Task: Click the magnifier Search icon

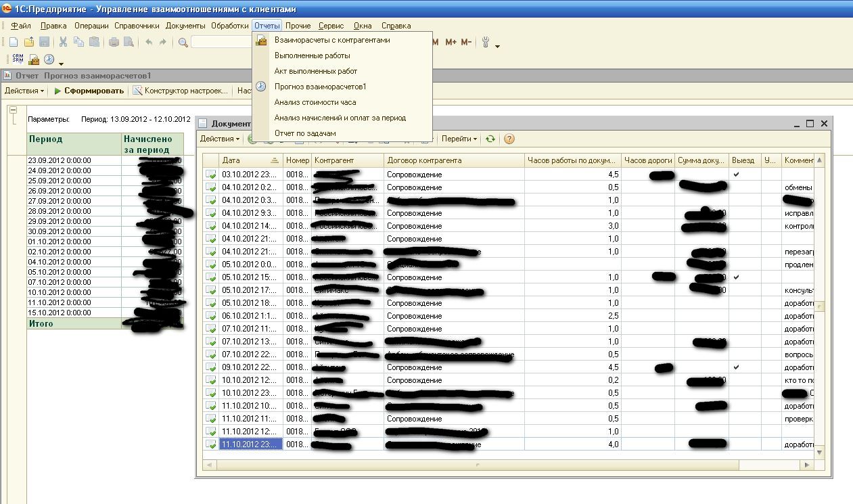Action: tap(183, 43)
